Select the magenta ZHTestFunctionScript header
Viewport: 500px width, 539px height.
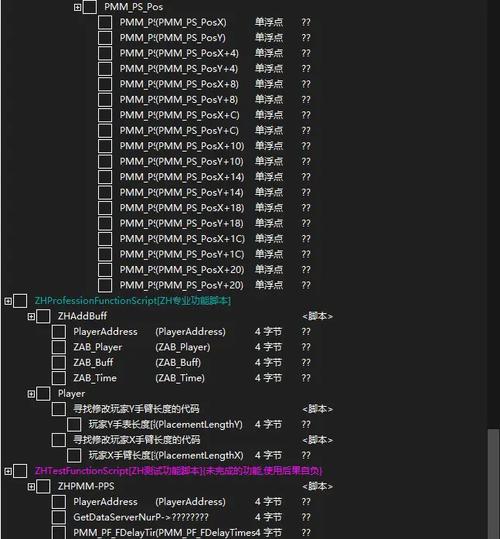pyautogui.click(x=179, y=471)
